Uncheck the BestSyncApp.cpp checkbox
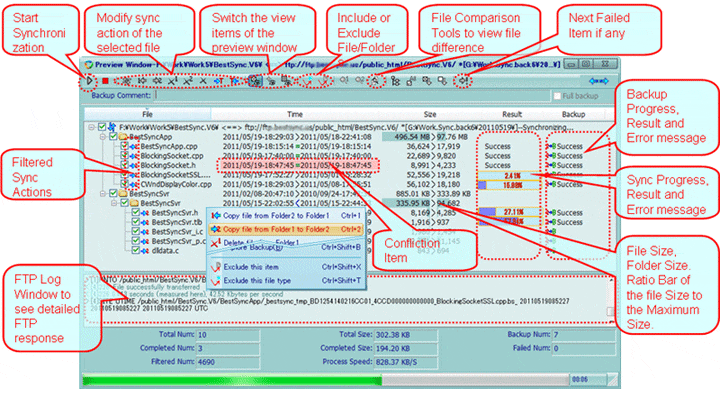Viewport: 720px width, 395px height. 124,146
